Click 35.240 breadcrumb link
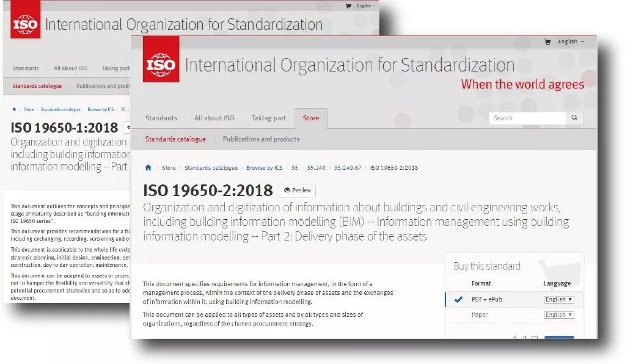 click(x=316, y=167)
